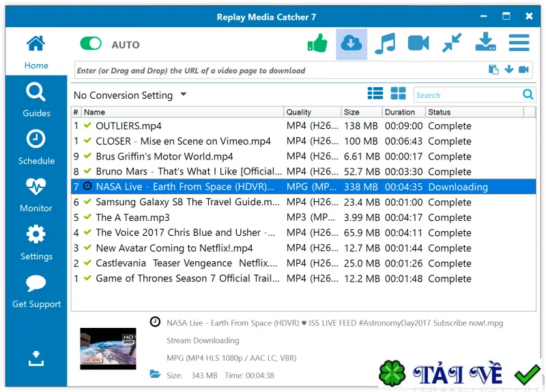Image resolution: width=546 pixels, height=392 pixels.
Task: Click the URL entry field
Action: click(x=281, y=71)
